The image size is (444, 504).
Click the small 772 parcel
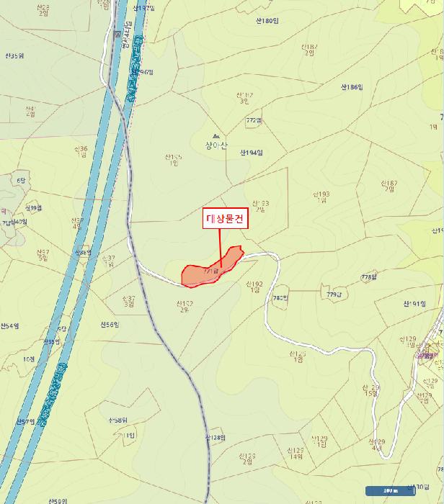coord(254,120)
